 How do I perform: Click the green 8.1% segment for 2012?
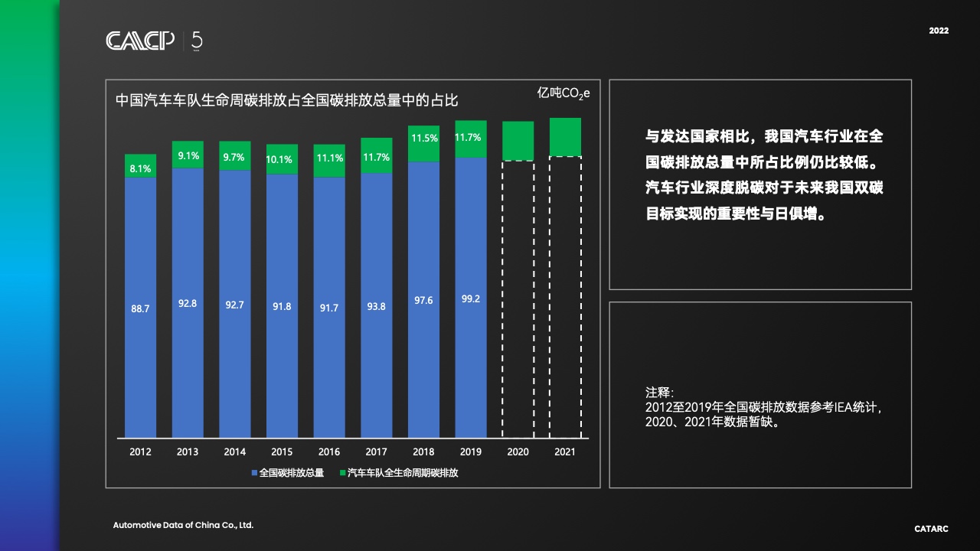coord(141,166)
